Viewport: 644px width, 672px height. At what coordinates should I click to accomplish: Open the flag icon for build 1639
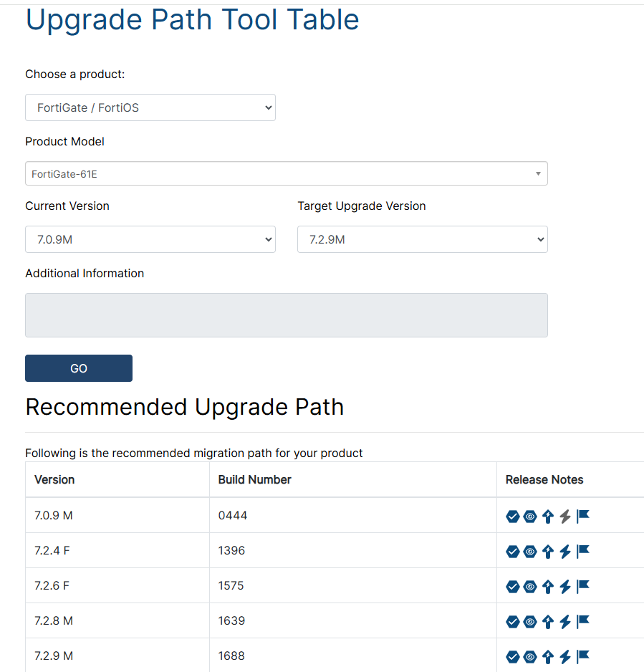pos(583,622)
